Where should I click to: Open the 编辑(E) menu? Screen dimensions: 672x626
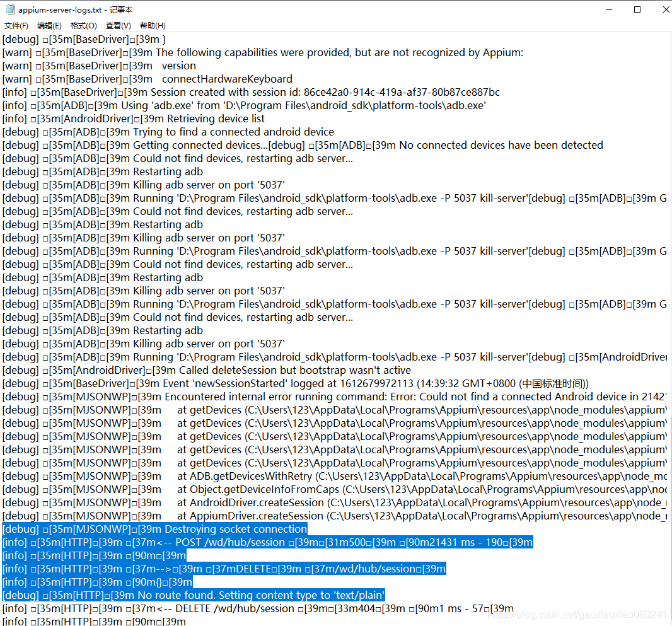[49, 25]
